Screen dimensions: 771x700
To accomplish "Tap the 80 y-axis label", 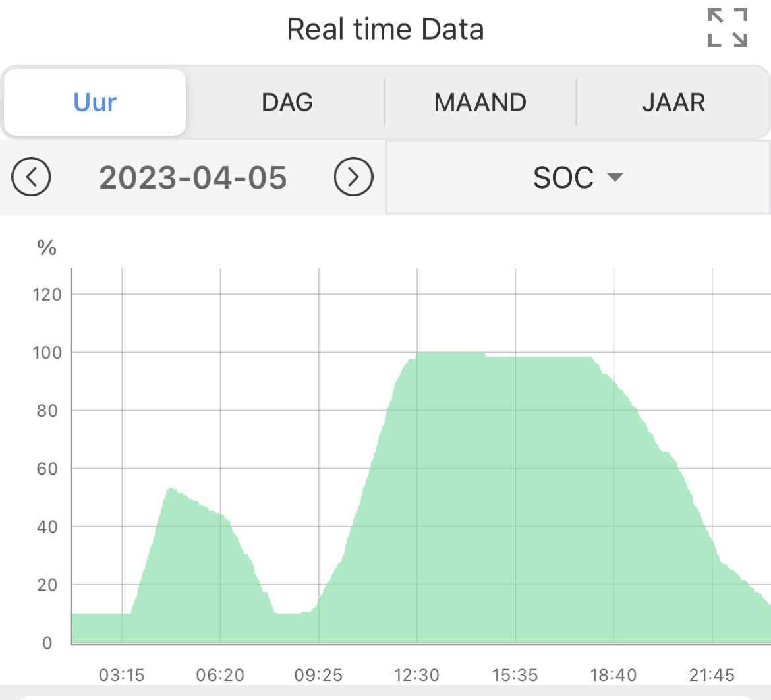I will (x=47, y=411).
